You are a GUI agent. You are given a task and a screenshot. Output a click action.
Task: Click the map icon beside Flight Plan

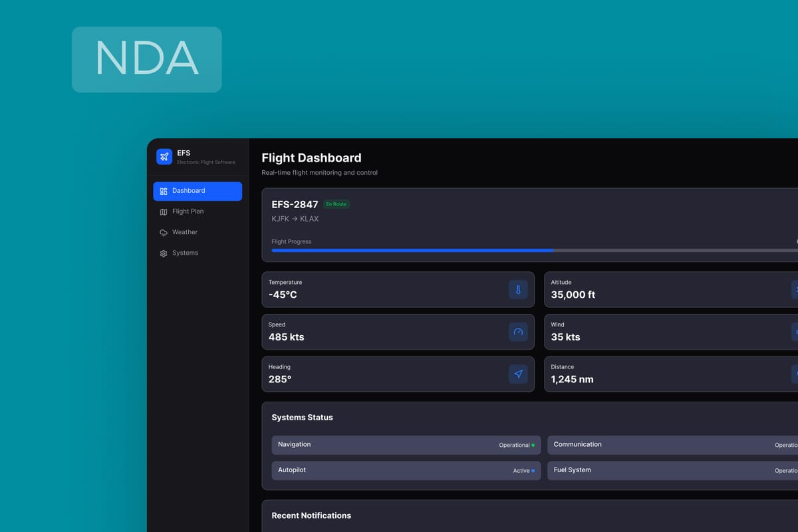tap(164, 212)
